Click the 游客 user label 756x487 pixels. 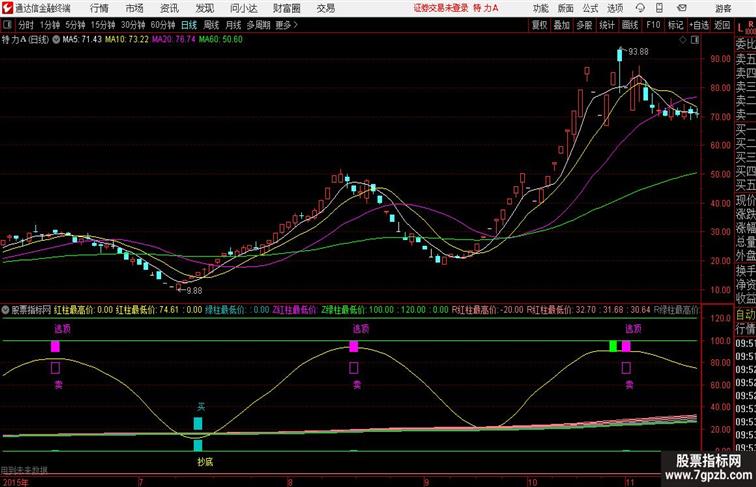pyautogui.click(x=723, y=8)
